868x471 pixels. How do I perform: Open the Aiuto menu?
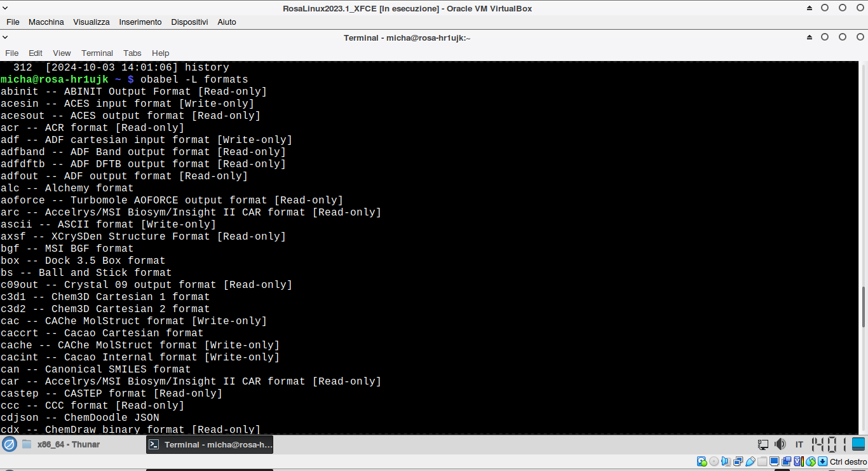[227, 22]
